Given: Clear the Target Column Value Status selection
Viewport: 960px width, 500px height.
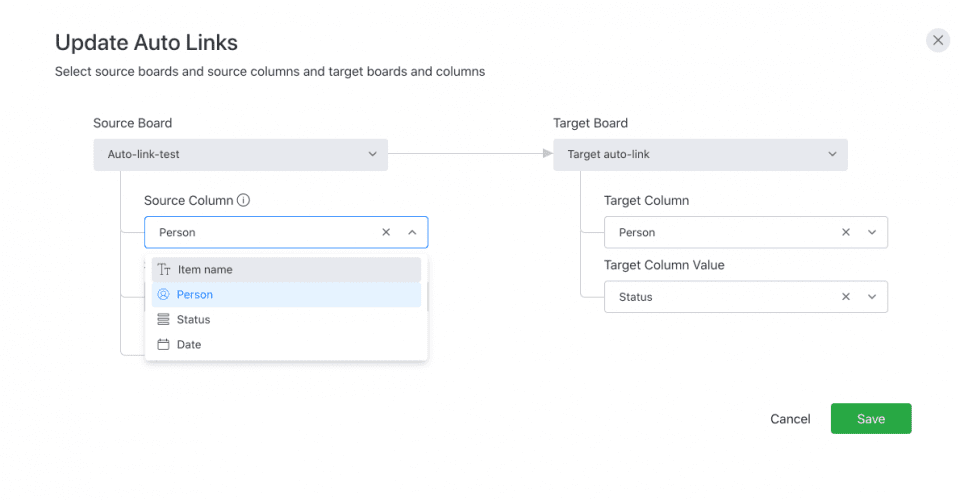Looking at the screenshot, I should pyautogui.click(x=846, y=297).
